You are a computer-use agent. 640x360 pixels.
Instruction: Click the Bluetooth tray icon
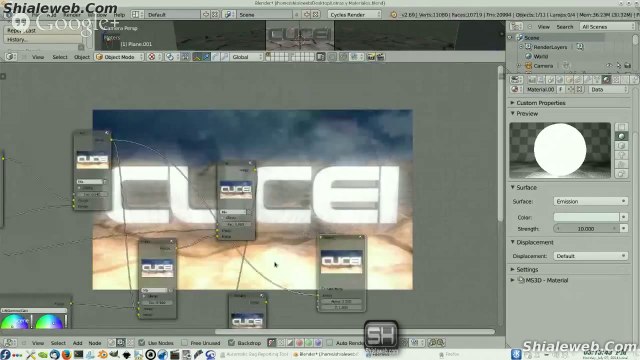(516, 354)
